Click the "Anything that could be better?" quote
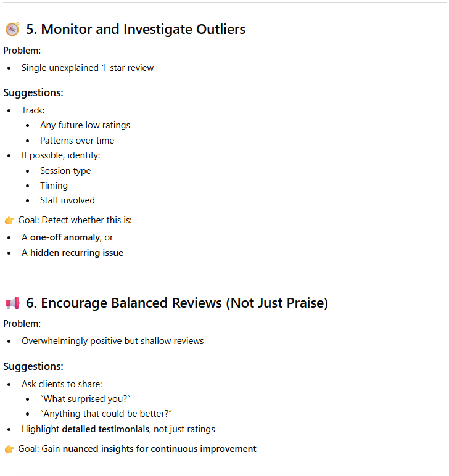 coord(106,414)
